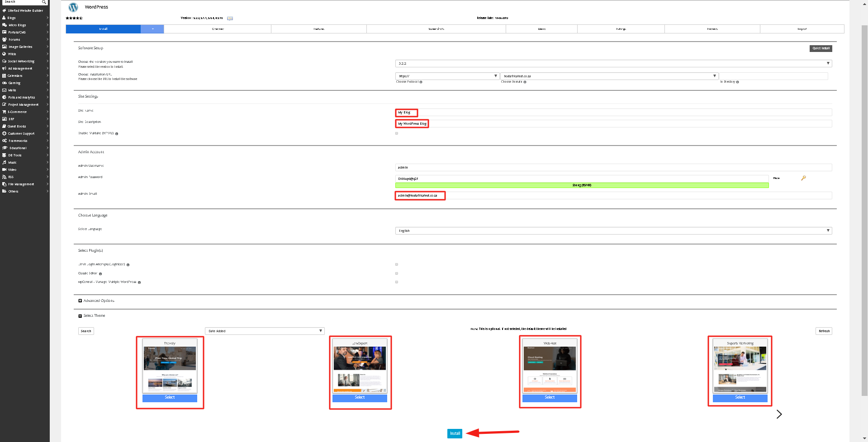
Task: Expand the Advanced Options section
Action: pyautogui.click(x=80, y=301)
